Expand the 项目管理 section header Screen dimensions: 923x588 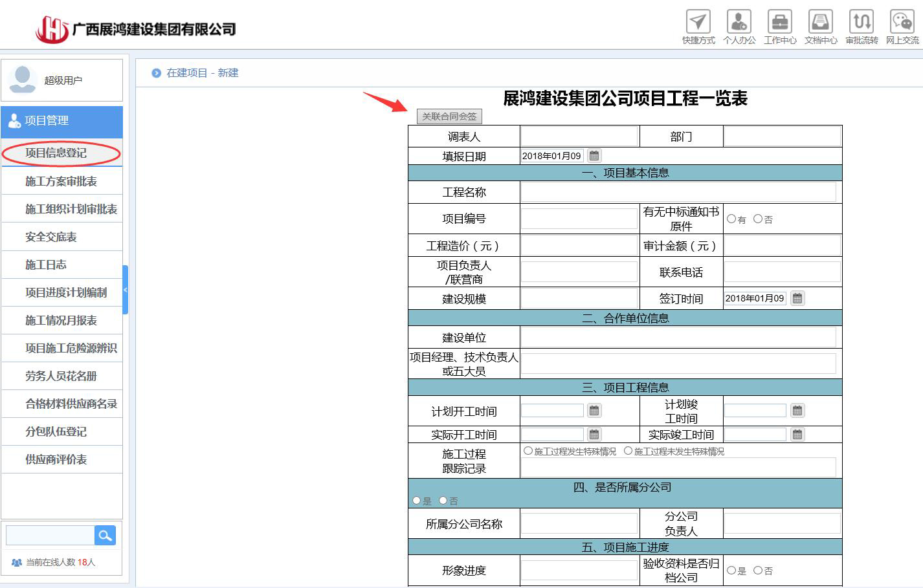click(x=61, y=121)
